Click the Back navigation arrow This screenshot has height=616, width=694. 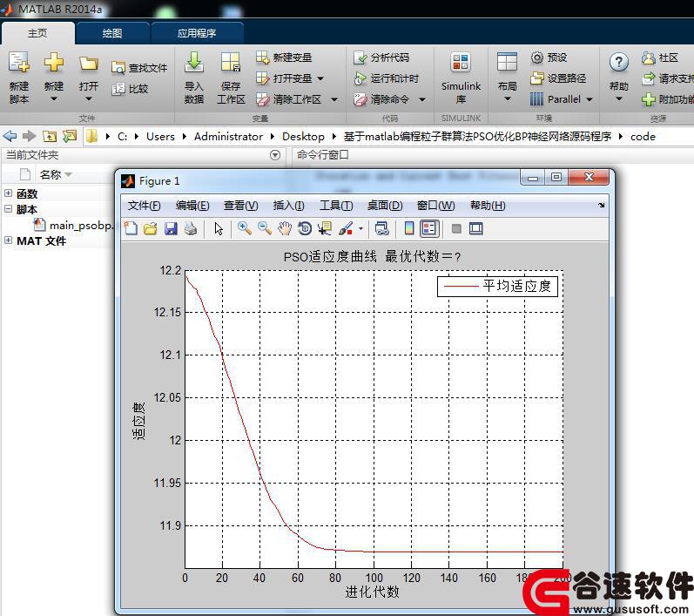[10, 136]
